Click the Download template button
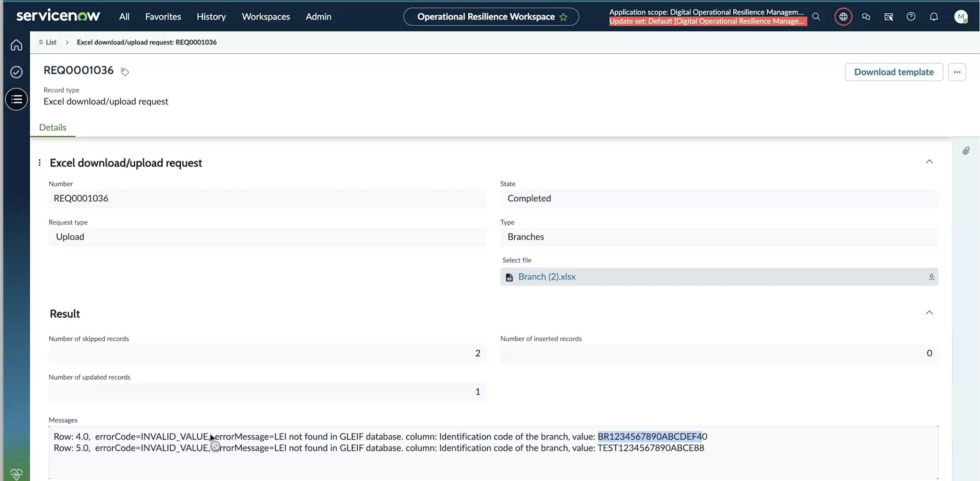980x481 pixels. pos(894,72)
